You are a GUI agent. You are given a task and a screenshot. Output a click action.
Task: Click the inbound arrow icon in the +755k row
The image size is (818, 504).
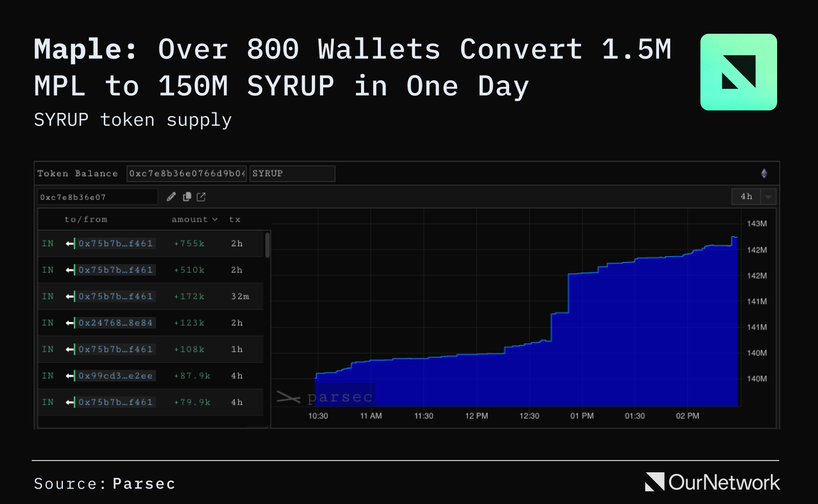click(71, 243)
